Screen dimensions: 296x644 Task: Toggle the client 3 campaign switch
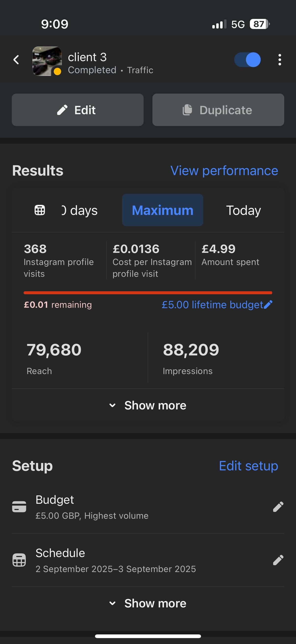(x=247, y=60)
